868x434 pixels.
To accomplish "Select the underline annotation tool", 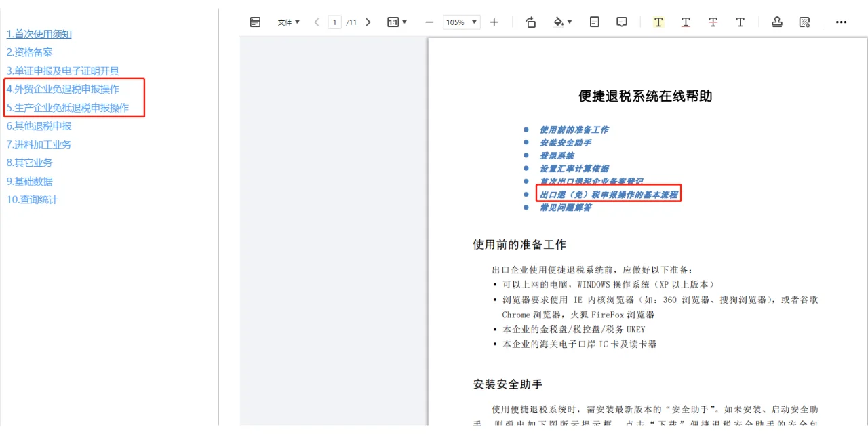I will (685, 22).
